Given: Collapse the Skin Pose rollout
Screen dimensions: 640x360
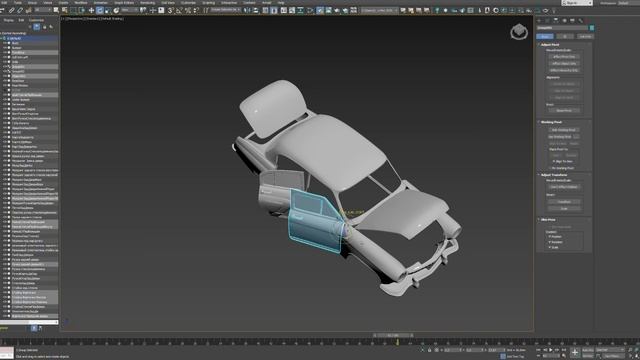Looking at the screenshot, I should click(x=548, y=220).
